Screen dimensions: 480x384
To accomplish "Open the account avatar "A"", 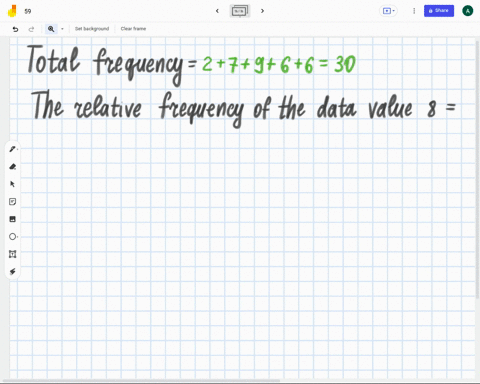I will 468,11.
